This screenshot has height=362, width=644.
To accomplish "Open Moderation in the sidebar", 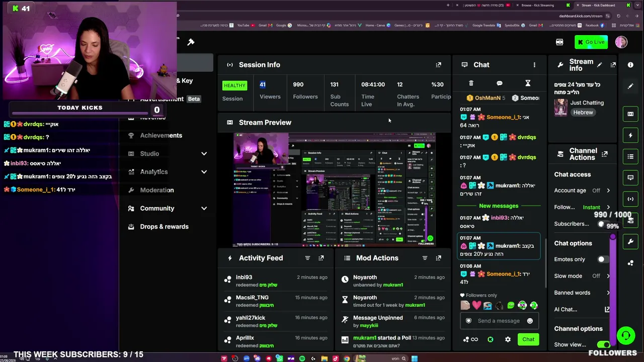I will [157, 190].
